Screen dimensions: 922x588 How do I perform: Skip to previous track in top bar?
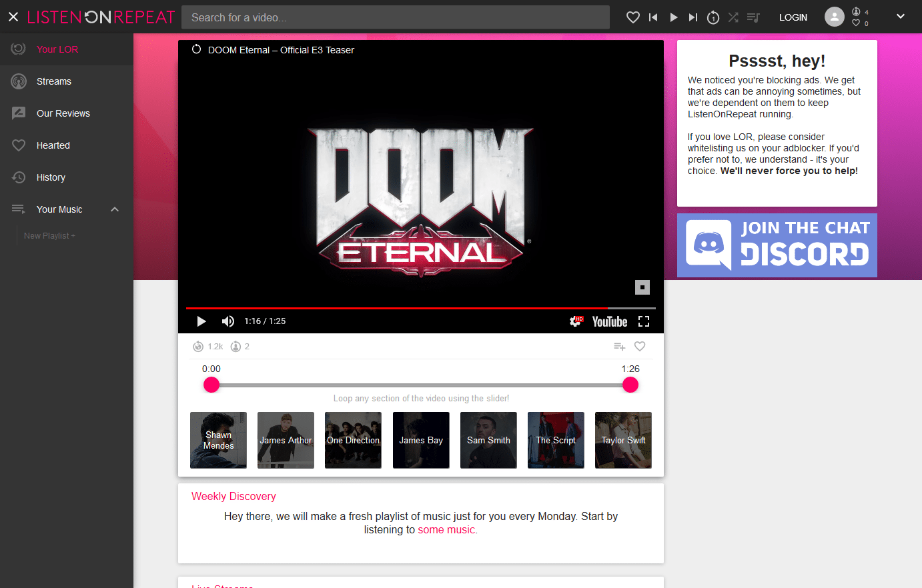653,17
